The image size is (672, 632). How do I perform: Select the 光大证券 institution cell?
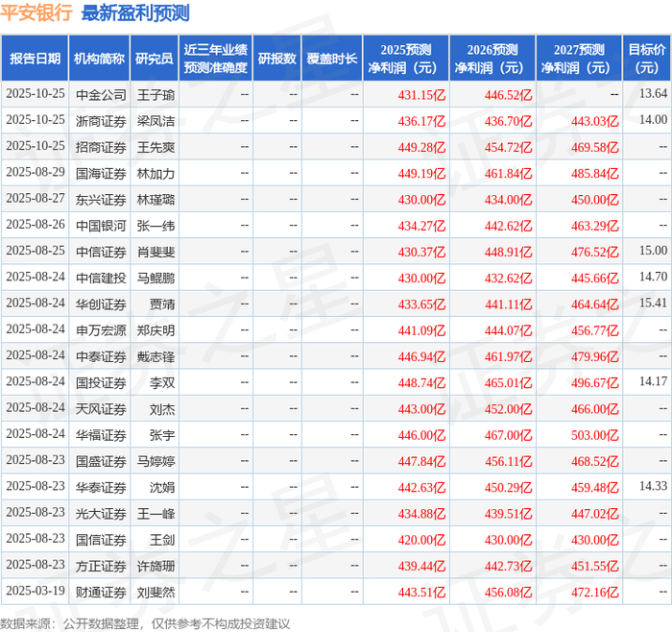[101, 514]
